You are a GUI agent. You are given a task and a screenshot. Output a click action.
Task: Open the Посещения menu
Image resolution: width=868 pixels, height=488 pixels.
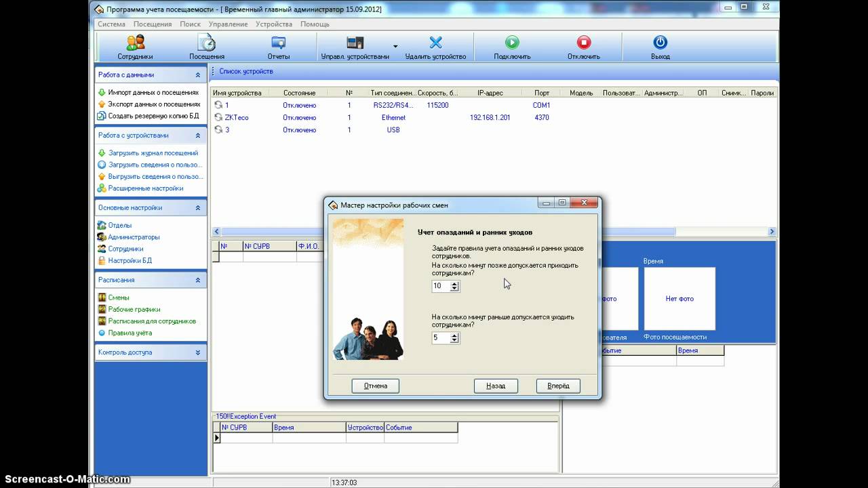tap(153, 24)
